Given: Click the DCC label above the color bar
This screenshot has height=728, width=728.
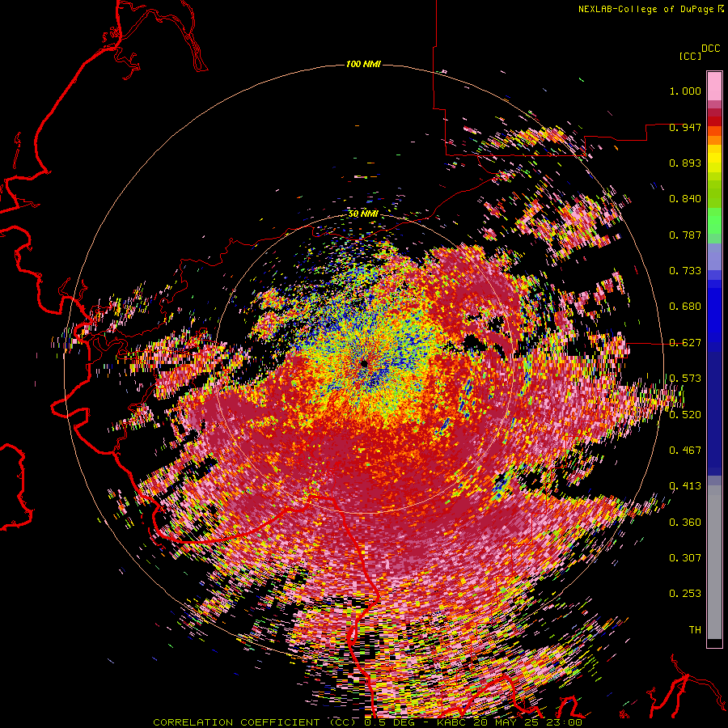Looking at the screenshot, I should pos(710,49).
